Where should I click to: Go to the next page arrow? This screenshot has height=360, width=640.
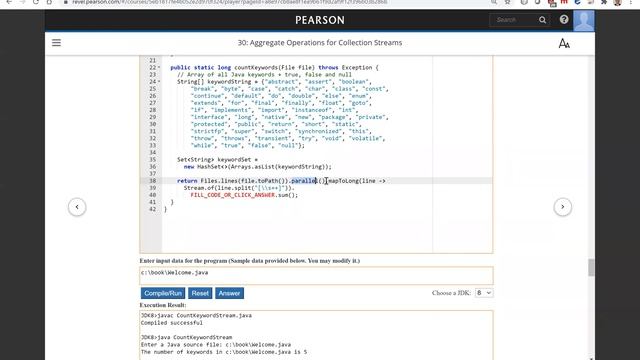[562, 207]
